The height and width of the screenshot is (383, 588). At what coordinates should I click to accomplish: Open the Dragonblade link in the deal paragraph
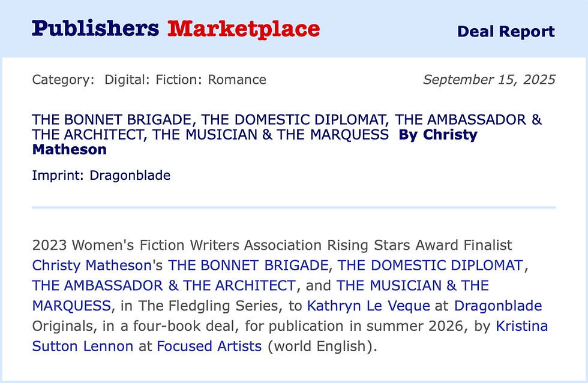click(x=498, y=306)
